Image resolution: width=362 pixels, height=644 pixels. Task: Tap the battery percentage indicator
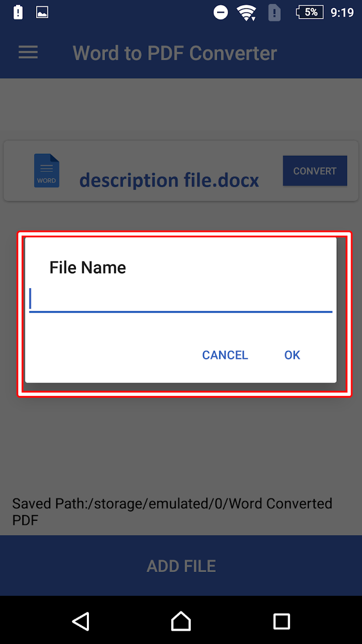(x=309, y=12)
